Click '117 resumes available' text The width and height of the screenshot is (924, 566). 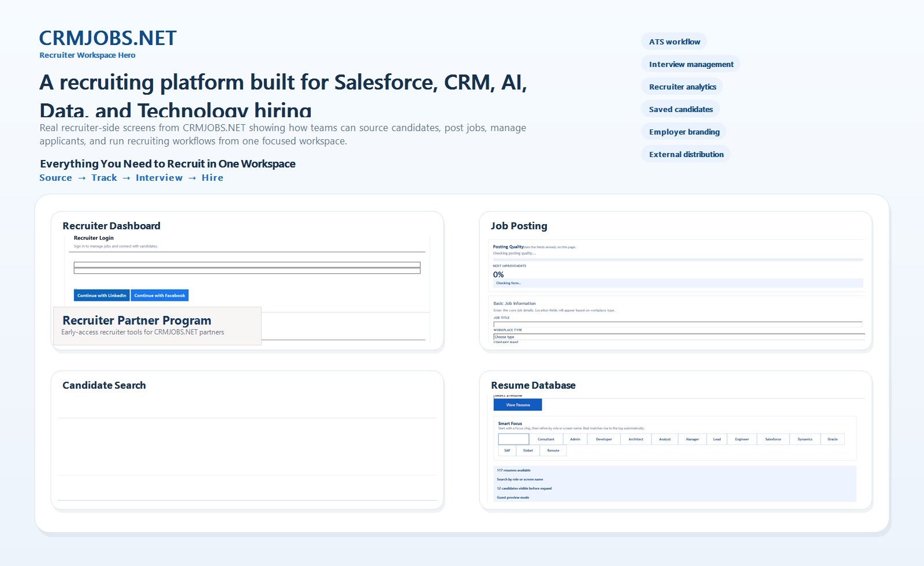pos(513,470)
